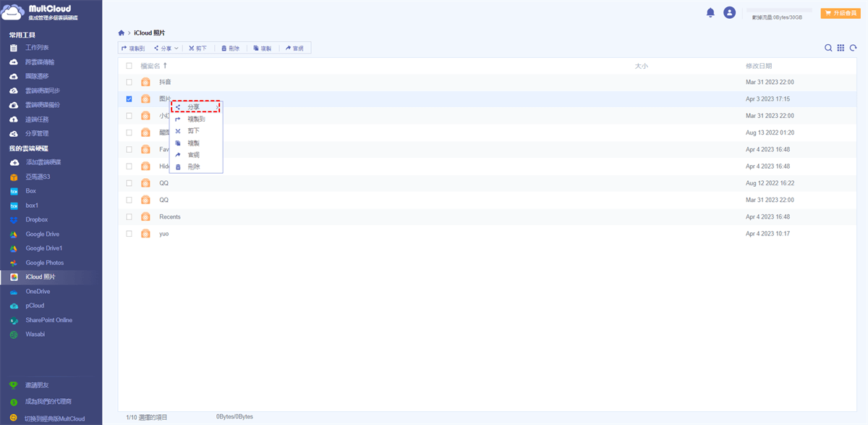
Task: Click the toolbar 剪下 button
Action: point(198,49)
